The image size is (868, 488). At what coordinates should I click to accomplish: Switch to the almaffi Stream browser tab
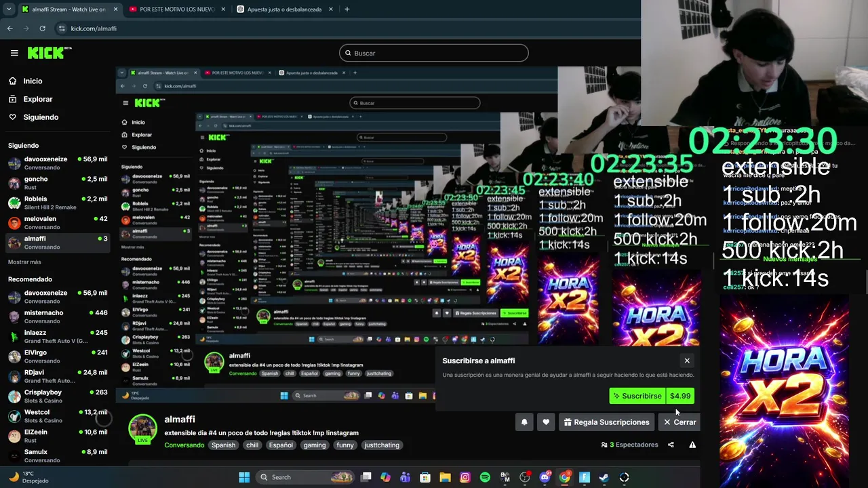click(68, 9)
